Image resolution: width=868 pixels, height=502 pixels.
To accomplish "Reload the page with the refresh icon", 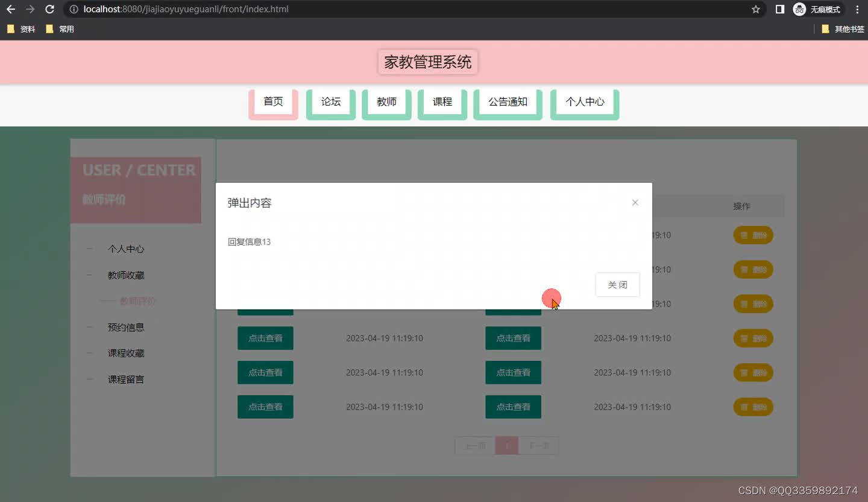I will coord(50,10).
